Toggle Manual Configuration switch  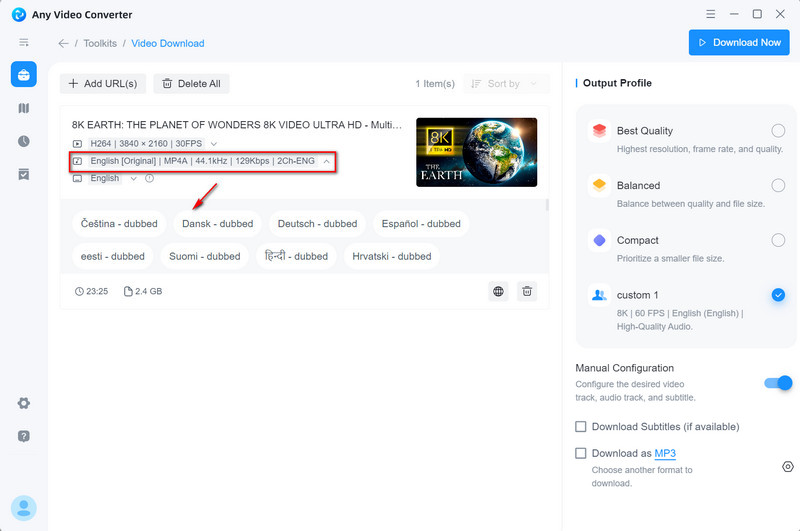778,383
